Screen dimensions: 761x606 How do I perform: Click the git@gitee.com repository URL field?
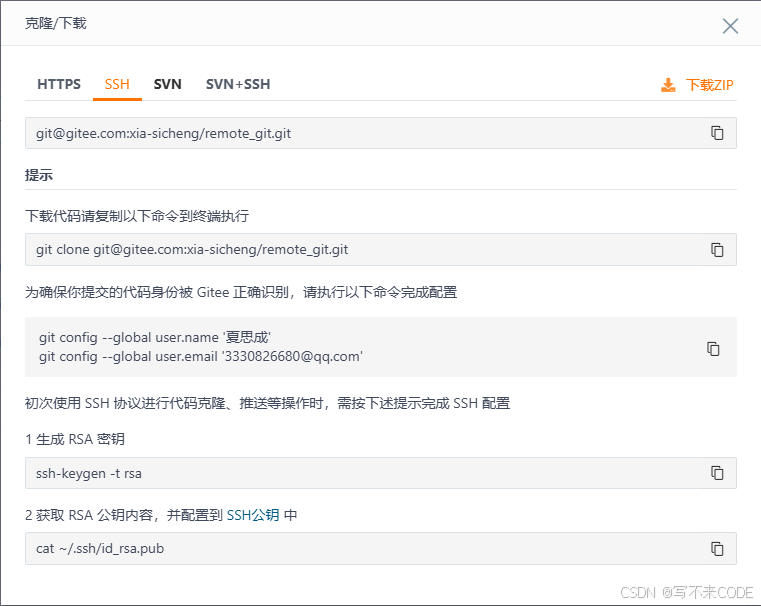point(380,133)
